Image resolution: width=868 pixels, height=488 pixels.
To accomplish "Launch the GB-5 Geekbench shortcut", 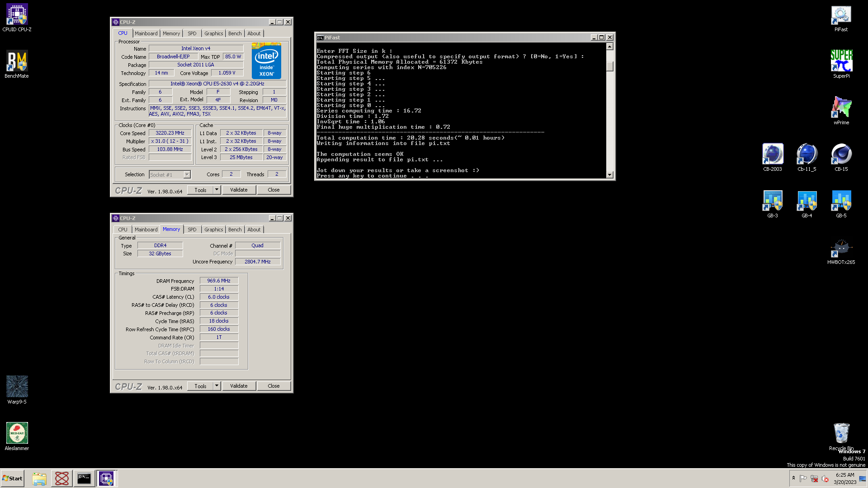I will [x=841, y=204].
